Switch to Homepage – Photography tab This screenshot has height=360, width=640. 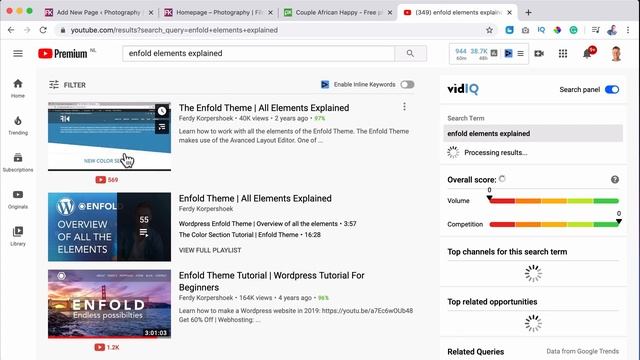[x=219, y=13]
